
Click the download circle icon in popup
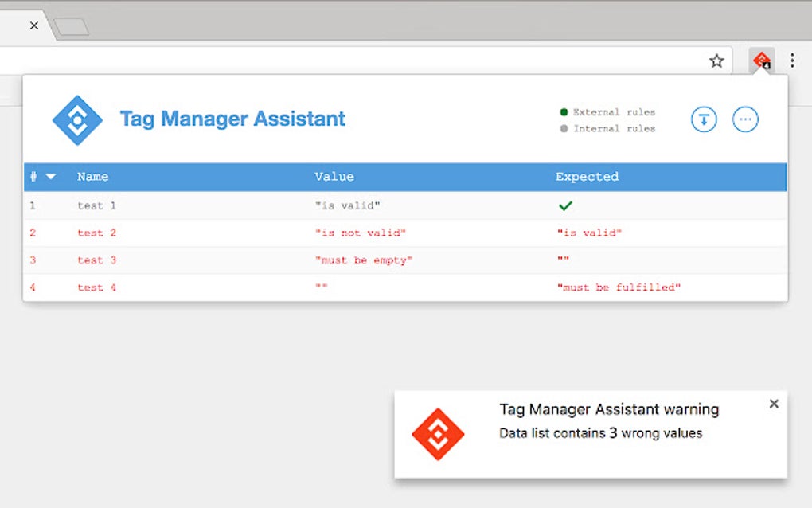[x=704, y=119]
